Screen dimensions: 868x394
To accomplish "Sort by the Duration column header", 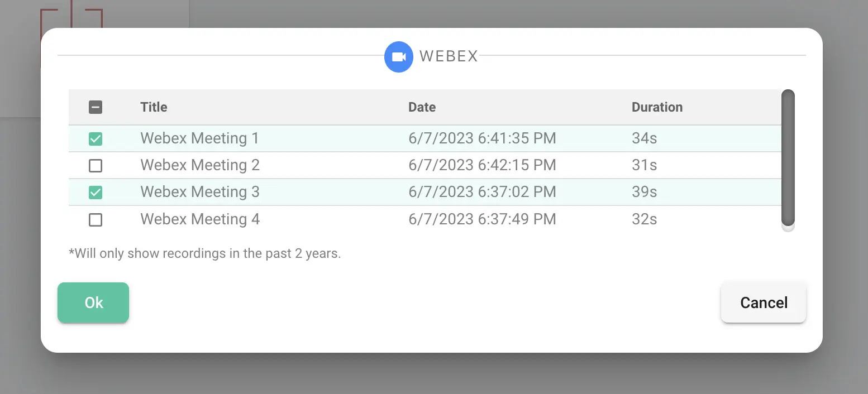I will 657,107.
